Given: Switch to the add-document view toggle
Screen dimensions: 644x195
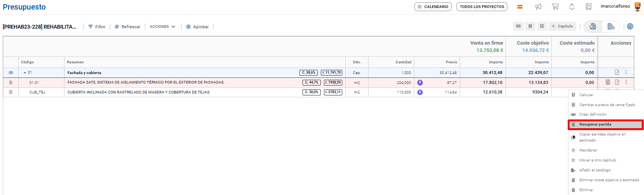Looking at the screenshot, I should tap(611, 26).
